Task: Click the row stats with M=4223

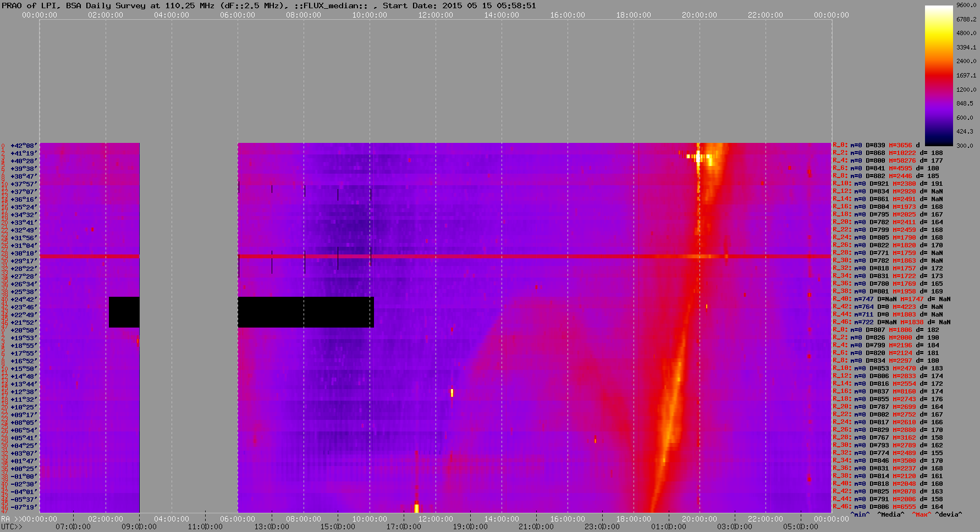Action: coord(888,307)
